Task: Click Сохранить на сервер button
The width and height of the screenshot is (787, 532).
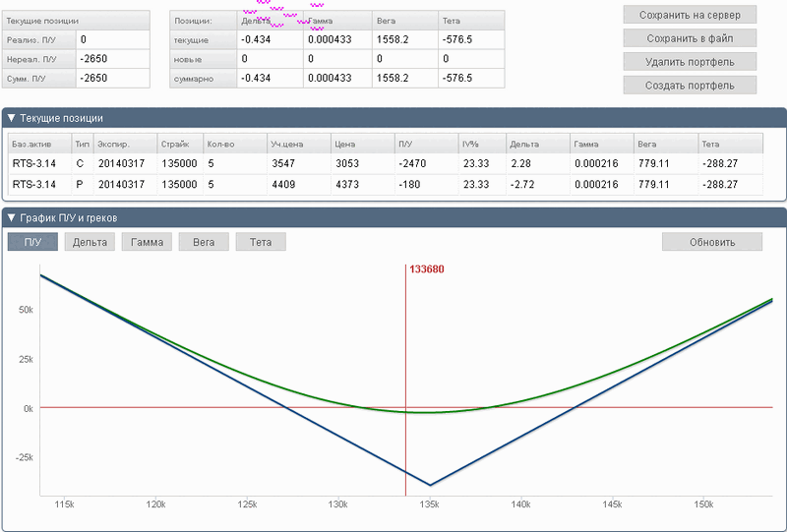Action: coord(690,15)
